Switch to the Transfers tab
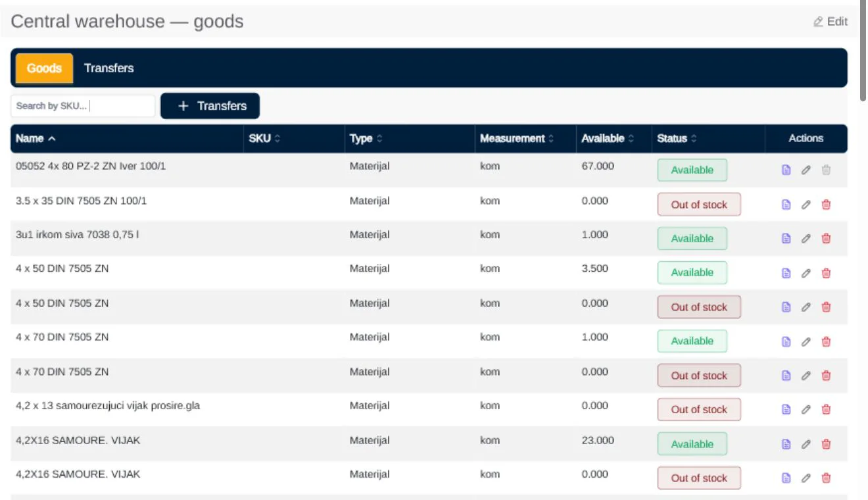 click(108, 68)
